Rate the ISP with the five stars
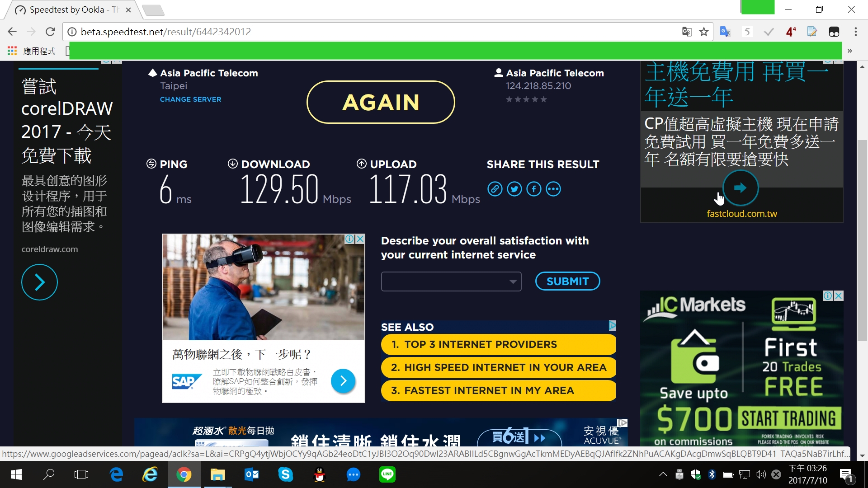Screen dimensions: 868x488 [x=526, y=99]
